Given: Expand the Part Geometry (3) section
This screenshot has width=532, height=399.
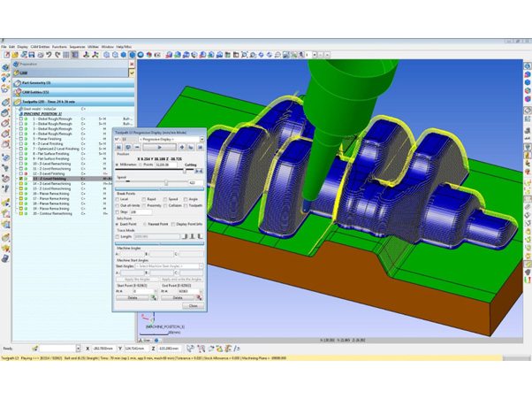Looking at the screenshot, I should tap(35, 82).
